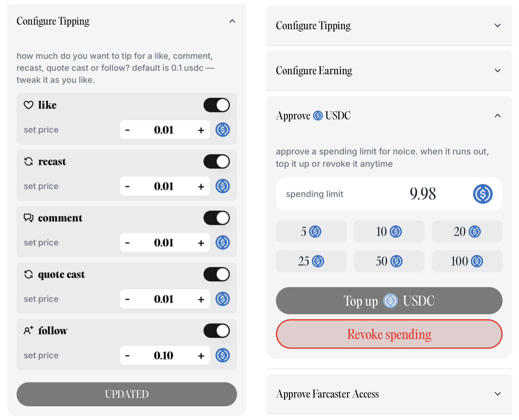Click the USDC coin icon beside follow price
This screenshot has height=420, width=519.
[223, 355]
